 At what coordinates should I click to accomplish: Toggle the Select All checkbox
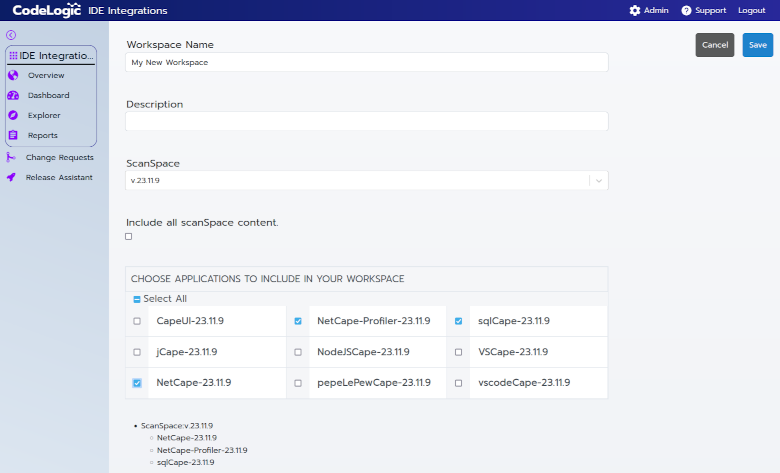[x=137, y=299]
